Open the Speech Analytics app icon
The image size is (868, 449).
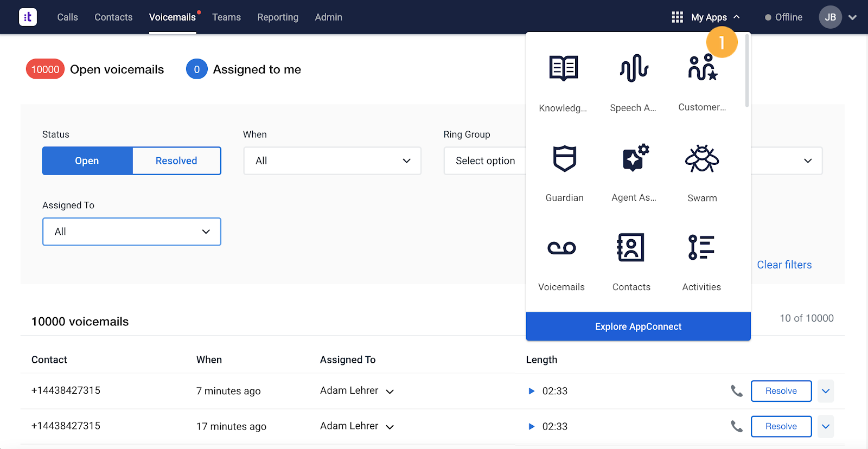pyautogui.click(x=634, y=68)
